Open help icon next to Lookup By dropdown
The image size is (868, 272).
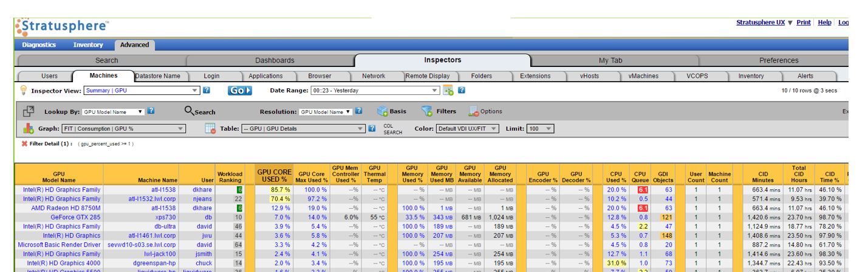tap(151, 111)
